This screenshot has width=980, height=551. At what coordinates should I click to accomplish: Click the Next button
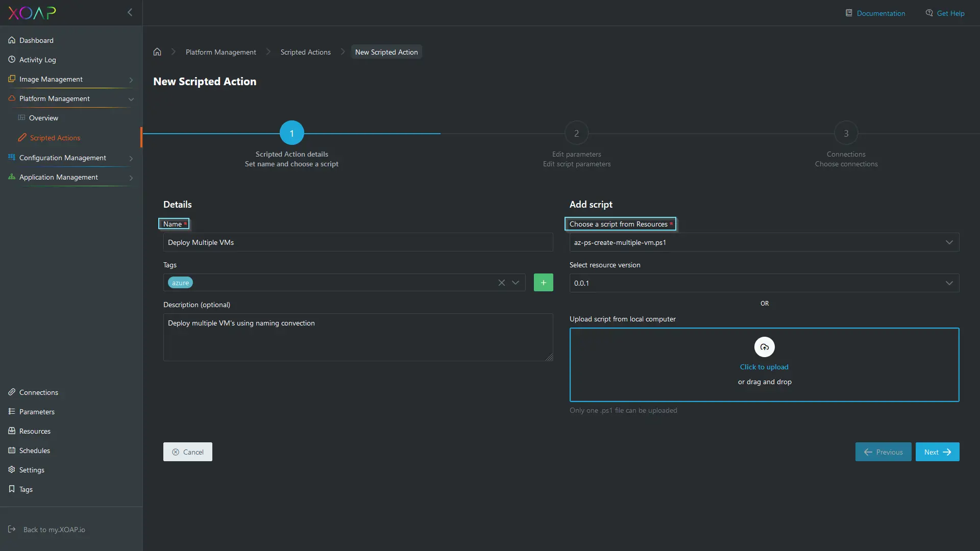[938, 452]
